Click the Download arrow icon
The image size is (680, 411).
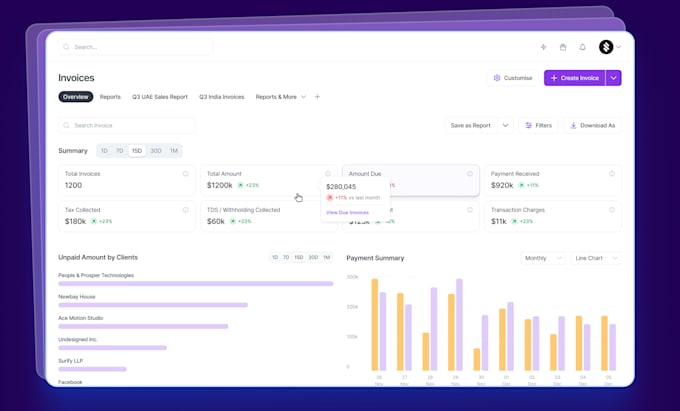point(573,125)
